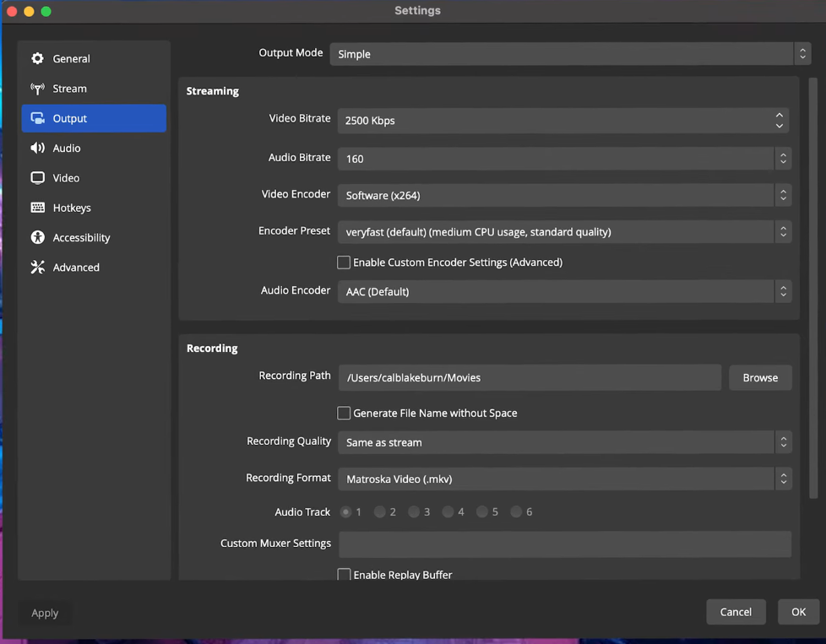
Task: Click the General gear icon in sidebar
Action: tap(37, 59)
